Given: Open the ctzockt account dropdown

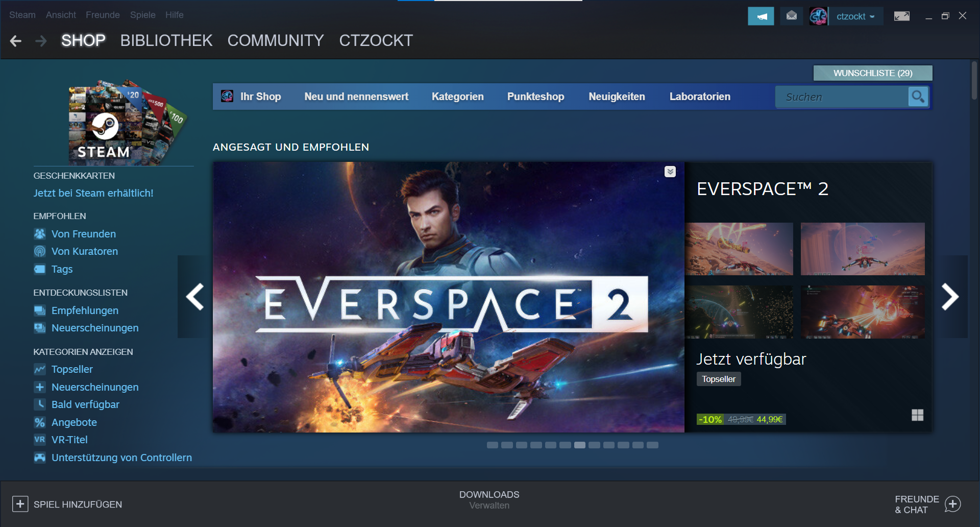Looking at the screenshot, I should tap(855, 16).
